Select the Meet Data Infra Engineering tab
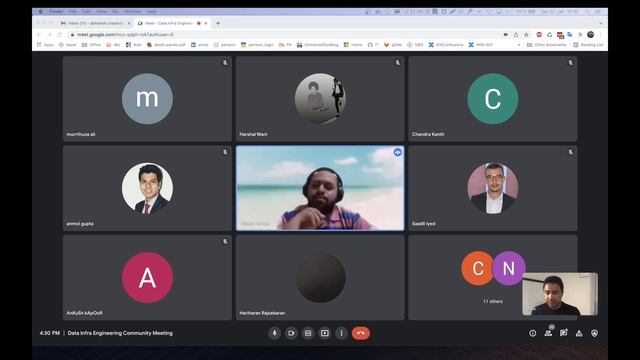 [x=172, y=23]
